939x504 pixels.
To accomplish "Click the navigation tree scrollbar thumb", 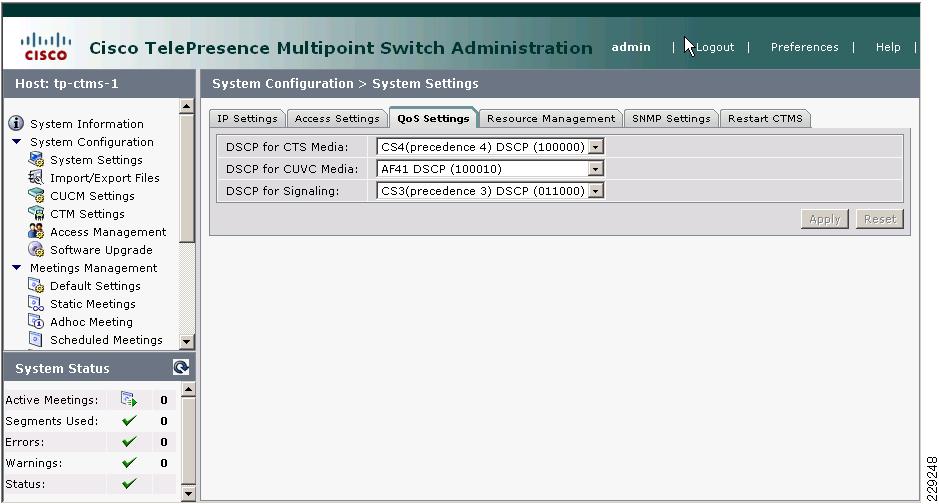I will [187, 178].
